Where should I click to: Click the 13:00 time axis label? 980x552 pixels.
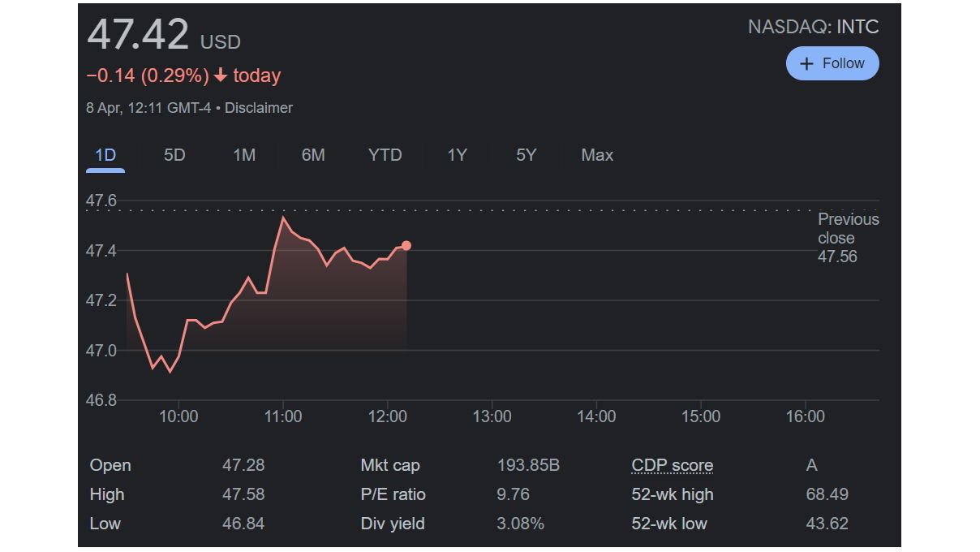tap(492, 416)
